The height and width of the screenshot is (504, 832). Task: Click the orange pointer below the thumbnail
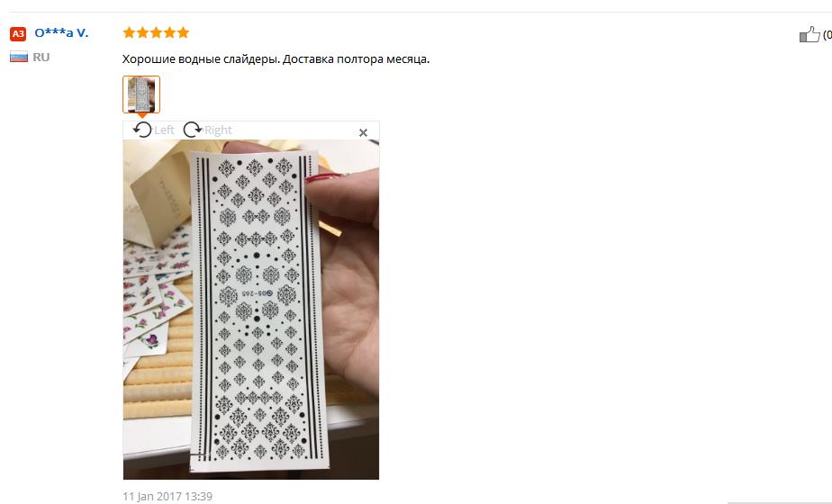click(x=141, y=116)
